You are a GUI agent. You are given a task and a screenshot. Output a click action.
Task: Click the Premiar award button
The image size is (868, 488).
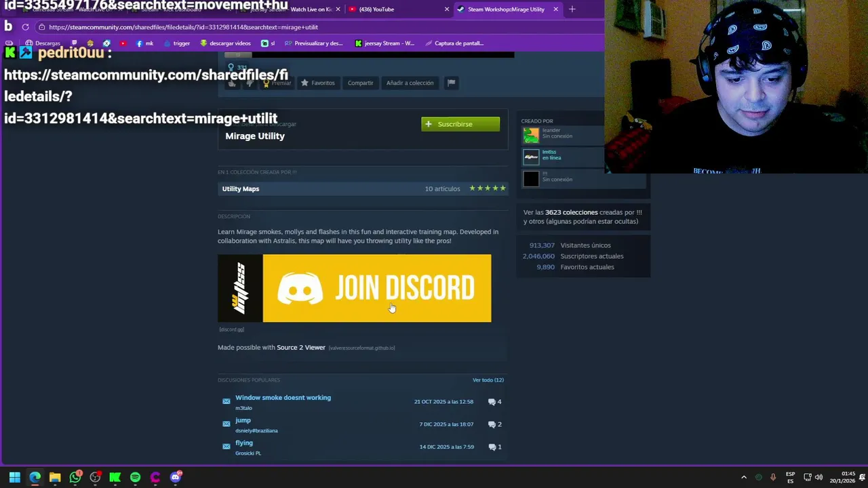[x=277, y=83]
